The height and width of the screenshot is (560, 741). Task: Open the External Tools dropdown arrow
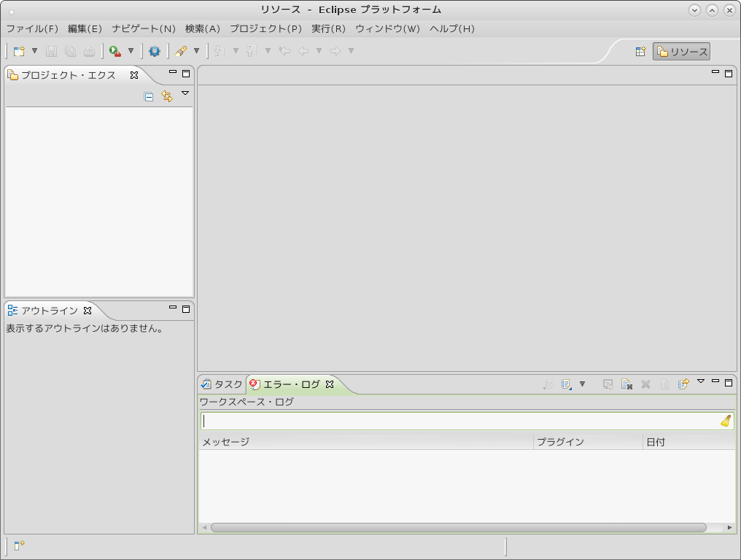coord(131,50)
